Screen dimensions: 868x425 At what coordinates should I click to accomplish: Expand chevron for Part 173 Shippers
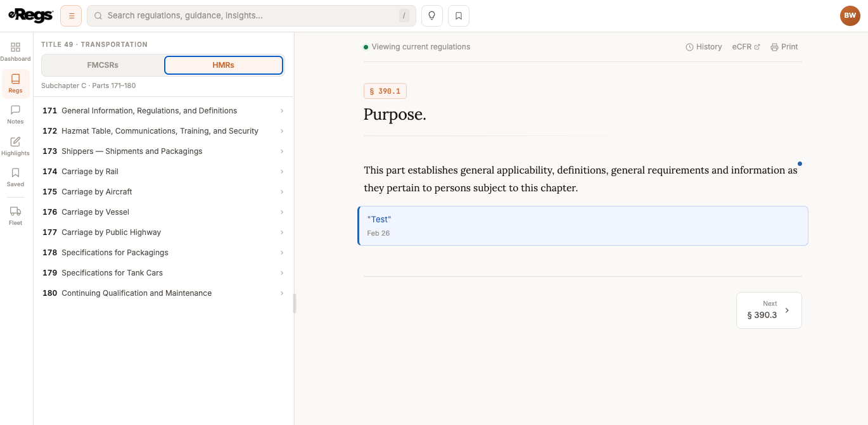[x=282, y=151]
